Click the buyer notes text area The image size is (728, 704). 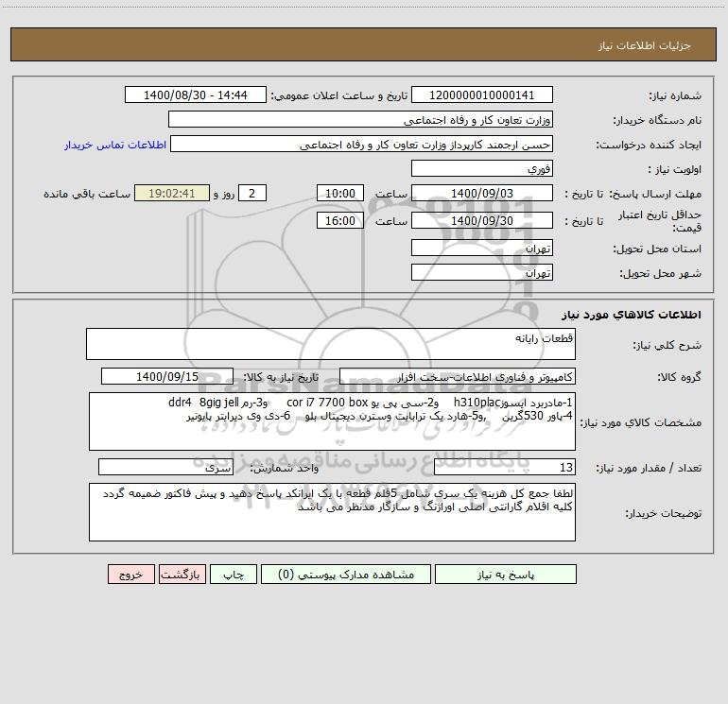[332, 512]
